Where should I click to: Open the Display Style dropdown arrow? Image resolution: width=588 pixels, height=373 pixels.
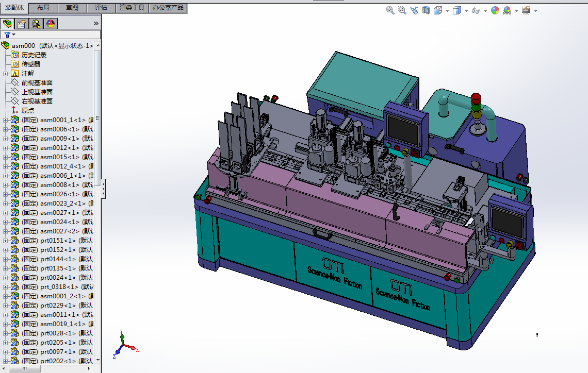(x=466, y=11)
